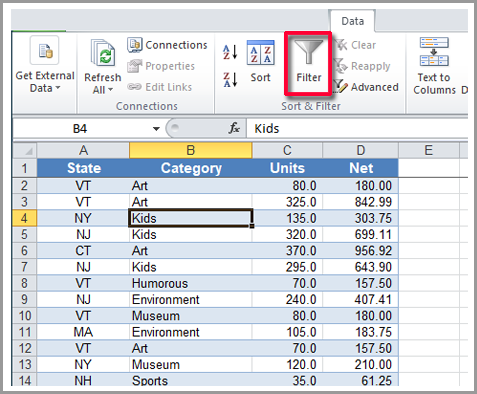Click the Category header cell
Viewport: 477px width, 394px height.
click(190, 168)
